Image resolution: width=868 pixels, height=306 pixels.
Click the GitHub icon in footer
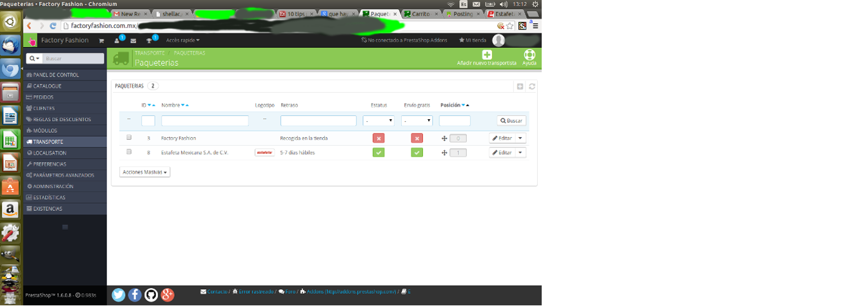tap(151, 295)
